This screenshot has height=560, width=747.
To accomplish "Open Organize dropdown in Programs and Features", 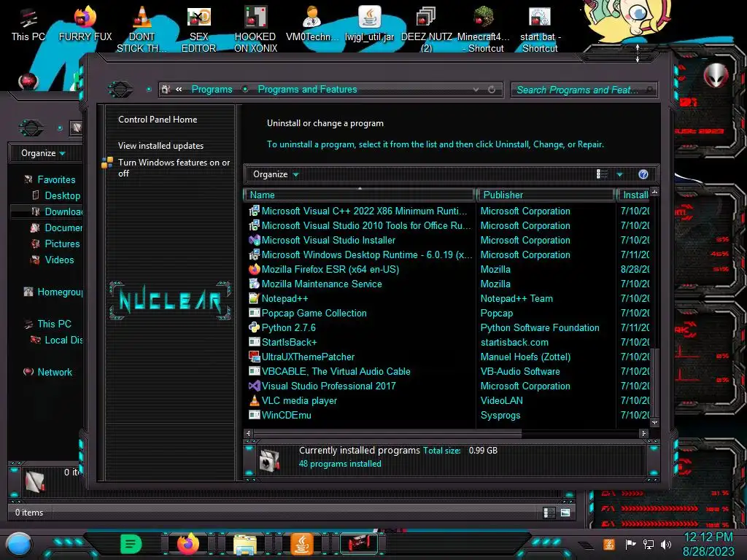I will (276, 174).
